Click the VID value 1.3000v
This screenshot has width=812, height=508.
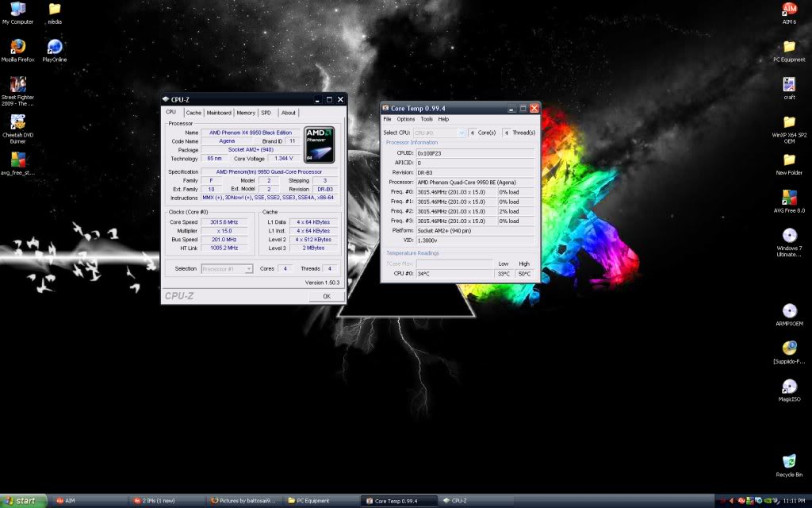pos(476,241)
